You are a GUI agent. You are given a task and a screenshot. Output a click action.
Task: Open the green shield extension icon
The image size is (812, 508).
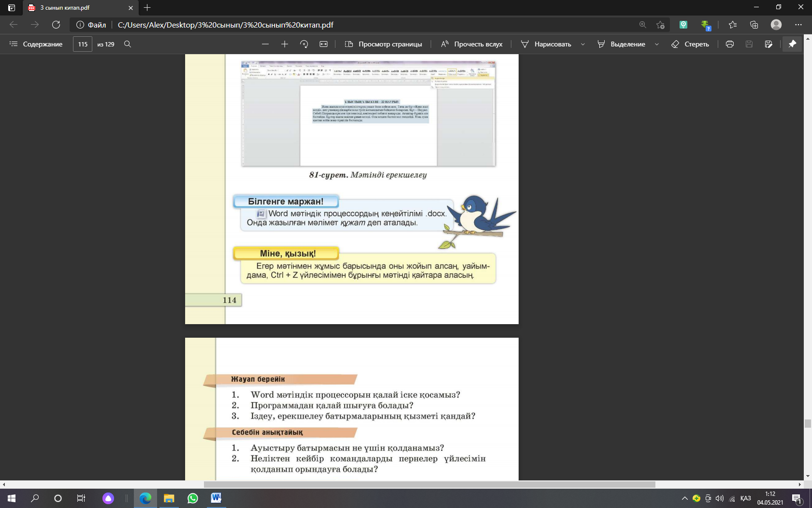pos(683,25)
